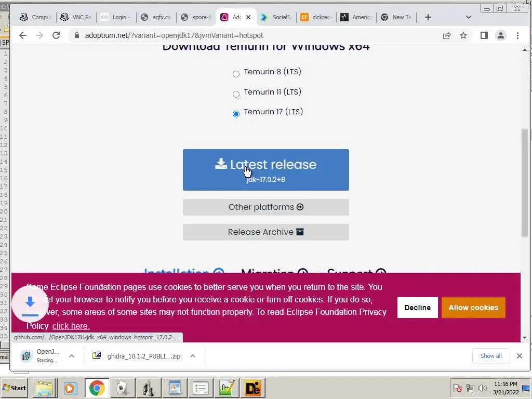Close the Adoptium tab
This screenshot has height=399, width=532.
click(x=248, y=17)
